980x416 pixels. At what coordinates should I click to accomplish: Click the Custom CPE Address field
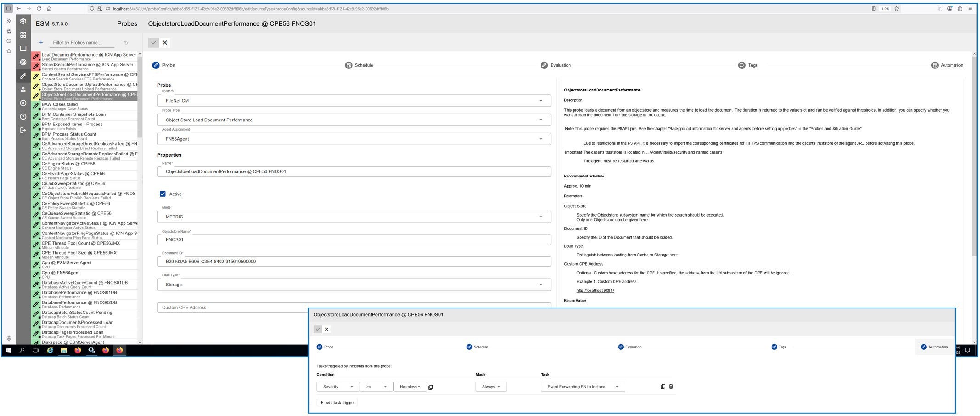354,308
